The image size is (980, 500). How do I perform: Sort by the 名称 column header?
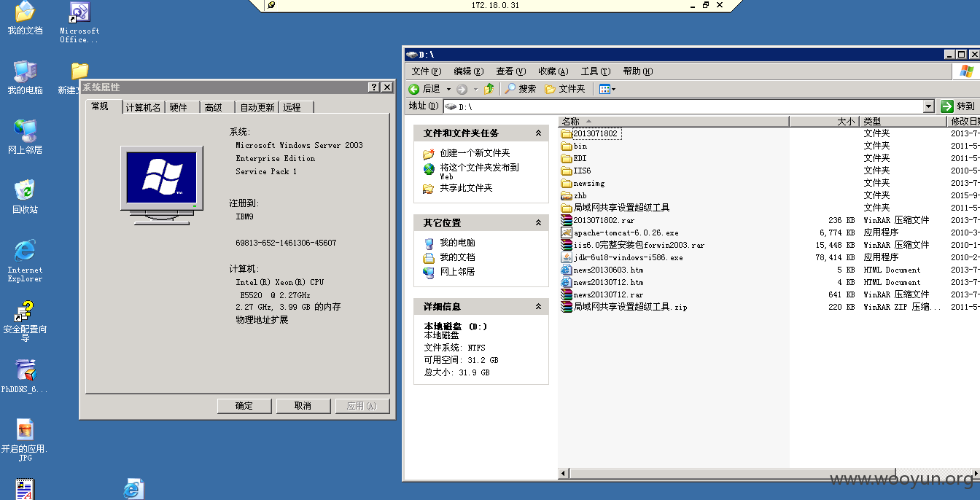[674, 121]
